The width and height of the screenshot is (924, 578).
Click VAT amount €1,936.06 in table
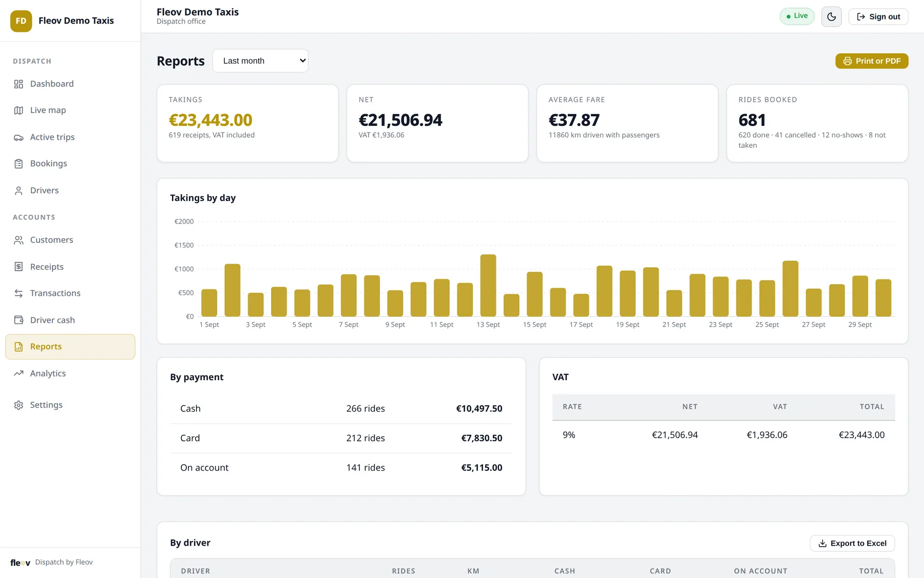click(x=767, y=435)
